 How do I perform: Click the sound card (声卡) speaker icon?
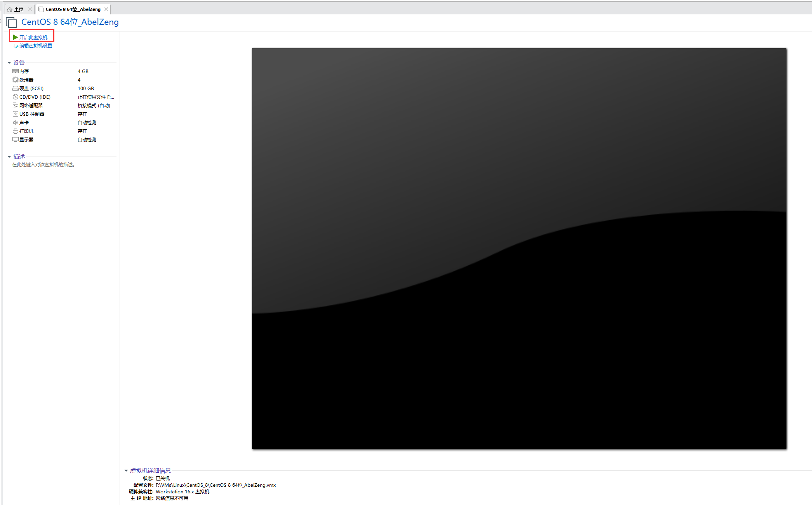[x=15, y=122]
